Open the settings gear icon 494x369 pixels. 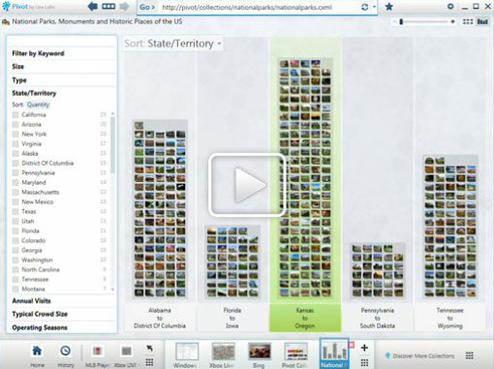(450, 6)
